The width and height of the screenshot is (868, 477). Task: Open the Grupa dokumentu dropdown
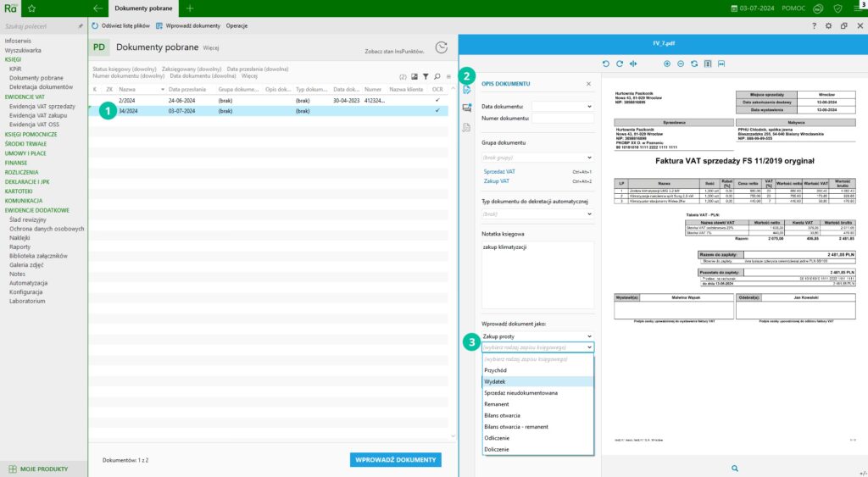coord(589,158)
